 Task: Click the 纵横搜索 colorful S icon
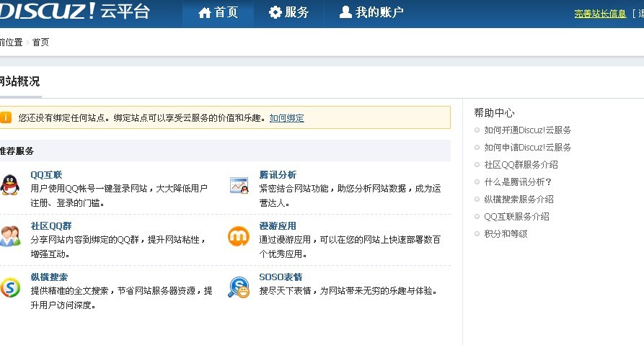10,287
